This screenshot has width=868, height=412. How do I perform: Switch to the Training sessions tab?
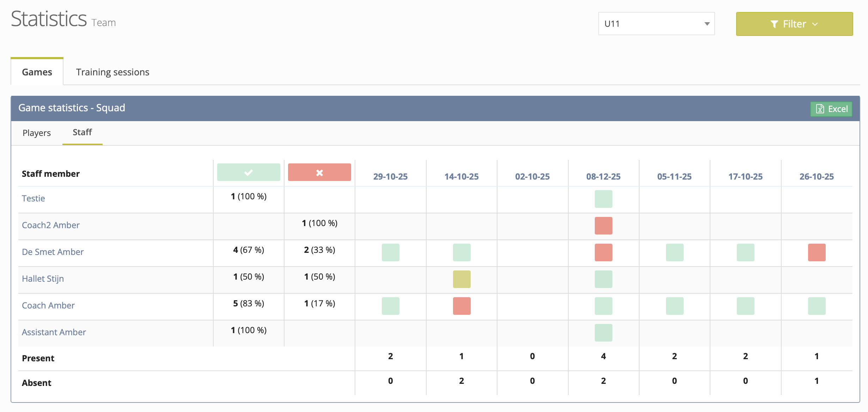point(112,72)
